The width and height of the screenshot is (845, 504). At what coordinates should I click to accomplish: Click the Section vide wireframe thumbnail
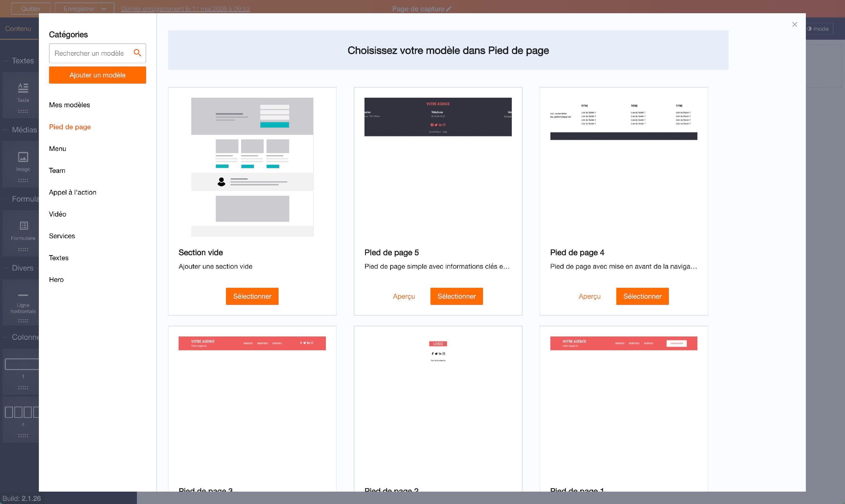[252, 167]
